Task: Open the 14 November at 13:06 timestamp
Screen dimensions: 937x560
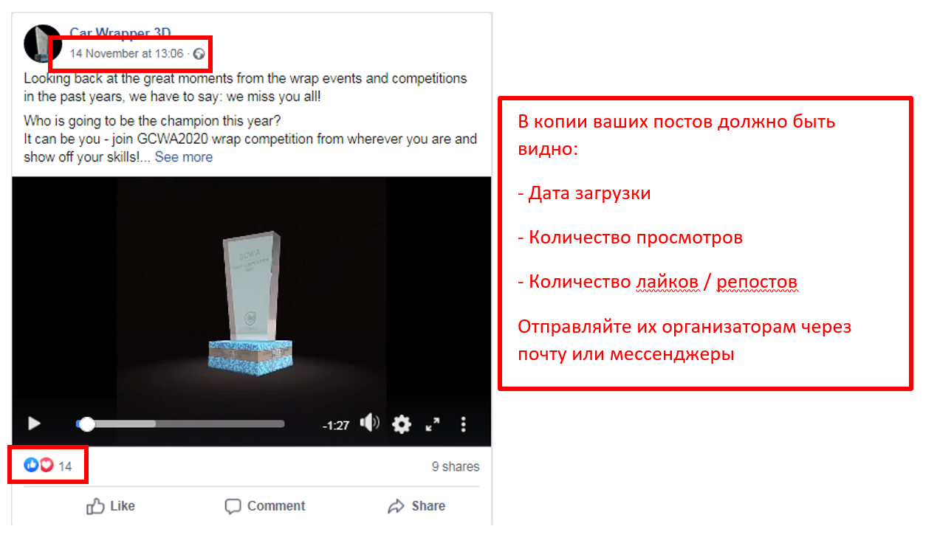Action: point(126,53)
